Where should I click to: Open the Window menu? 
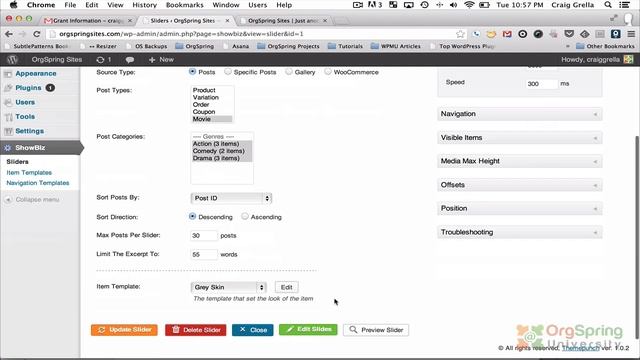(x=226, y=5)
